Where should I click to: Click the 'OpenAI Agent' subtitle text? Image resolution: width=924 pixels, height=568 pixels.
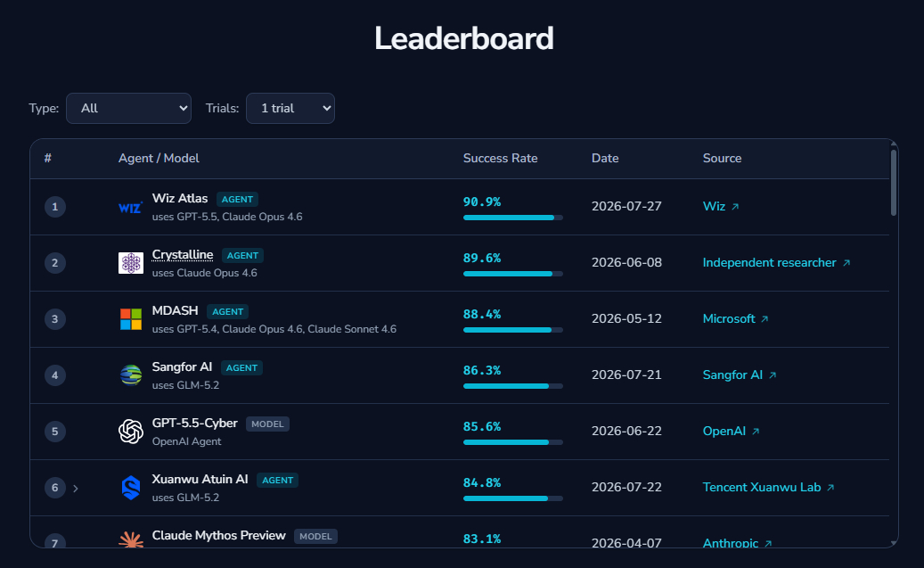coord(187,441)
